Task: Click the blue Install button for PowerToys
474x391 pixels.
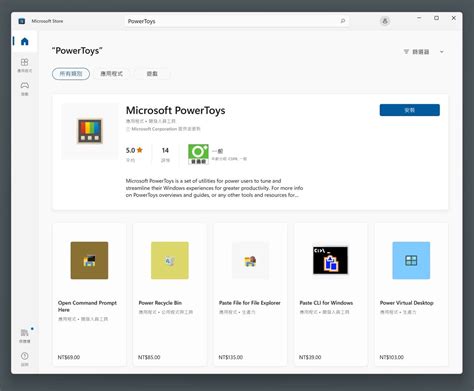Action: [x=410, y=110]
